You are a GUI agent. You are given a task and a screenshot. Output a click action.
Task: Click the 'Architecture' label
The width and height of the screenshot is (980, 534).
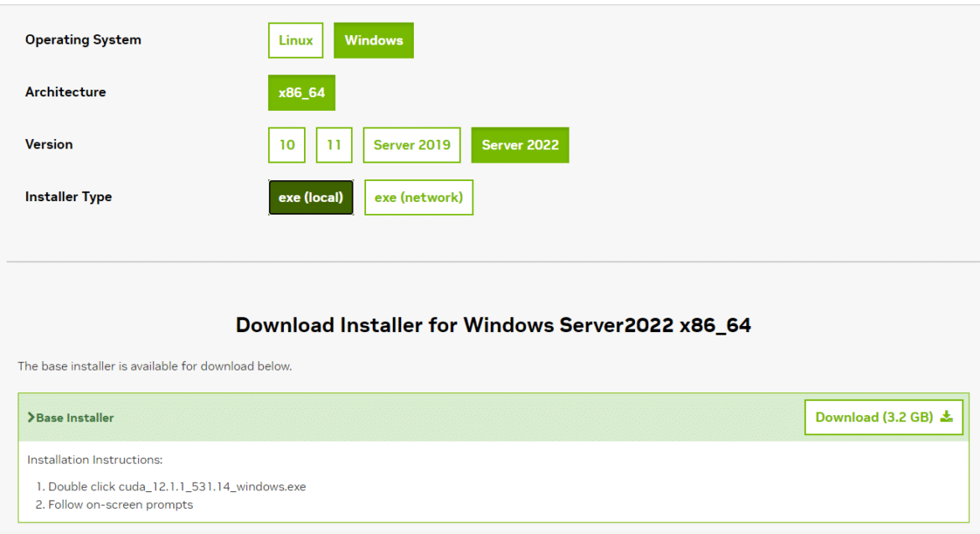pos(65,92)
